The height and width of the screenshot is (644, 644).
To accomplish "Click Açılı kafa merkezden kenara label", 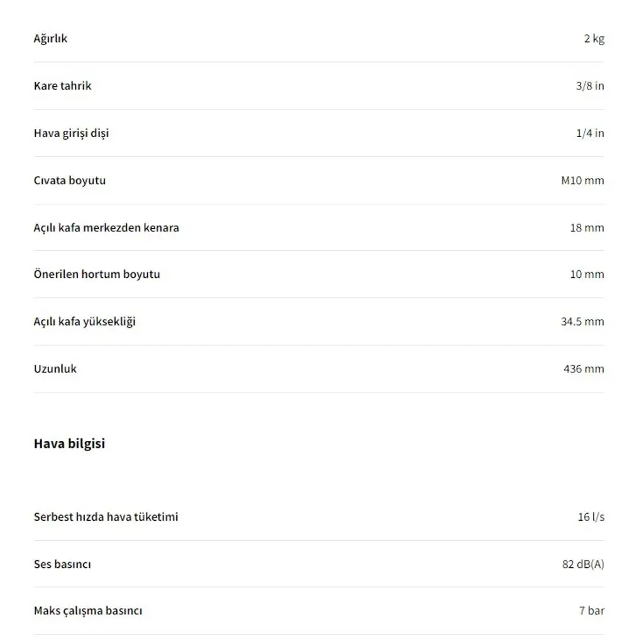I will pos(106,228).
